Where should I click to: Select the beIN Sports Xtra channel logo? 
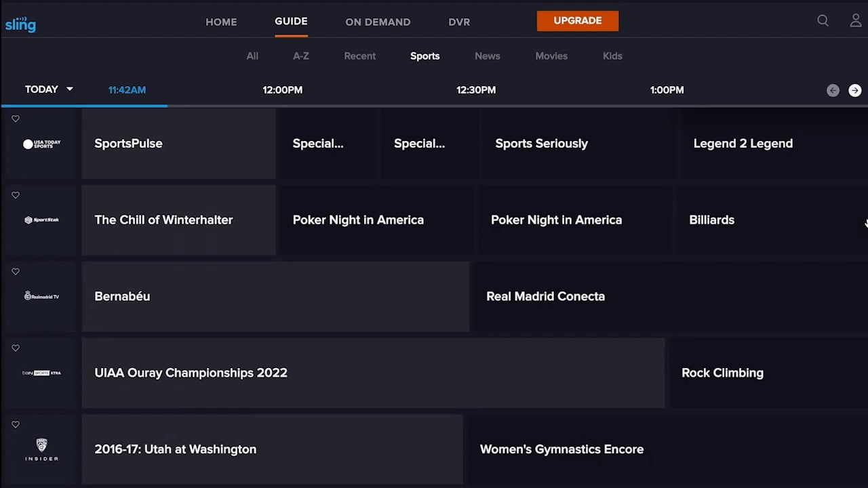(41, 373)
